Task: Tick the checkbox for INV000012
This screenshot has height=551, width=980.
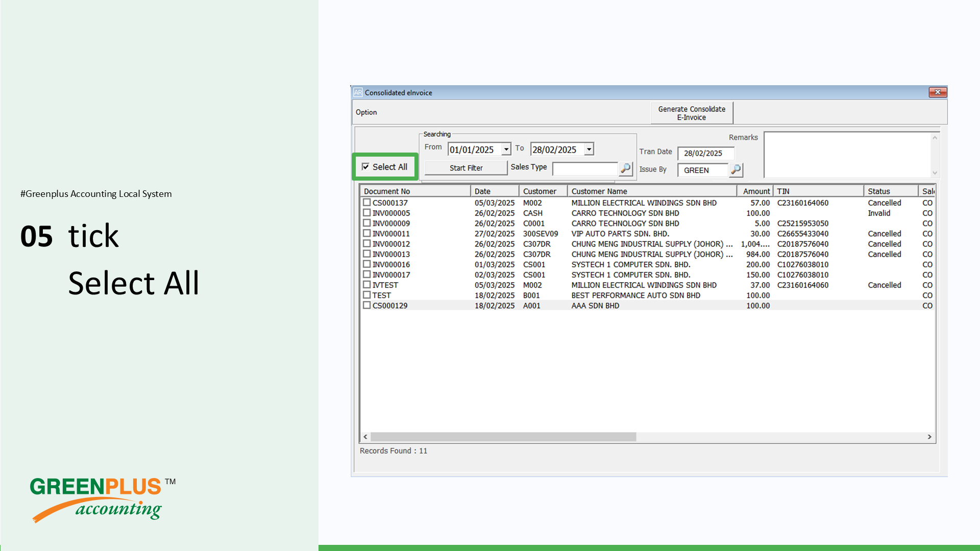Action: tap(366, 243)
